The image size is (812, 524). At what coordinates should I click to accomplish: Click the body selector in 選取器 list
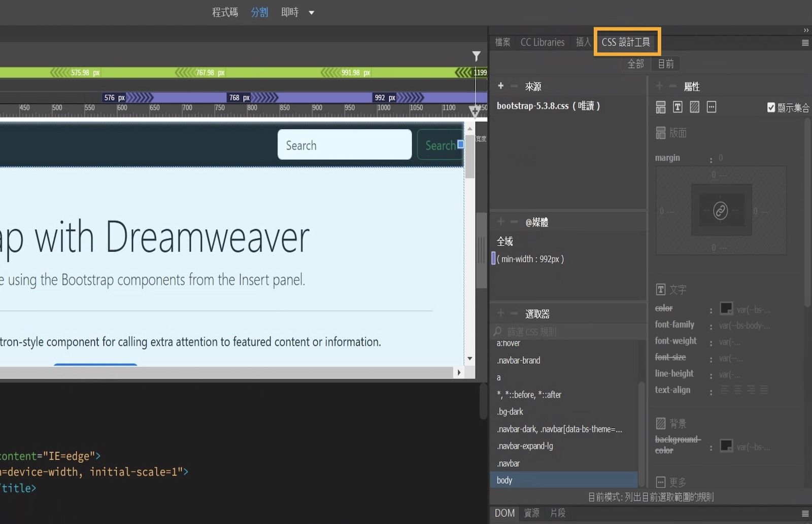[504, 480]
